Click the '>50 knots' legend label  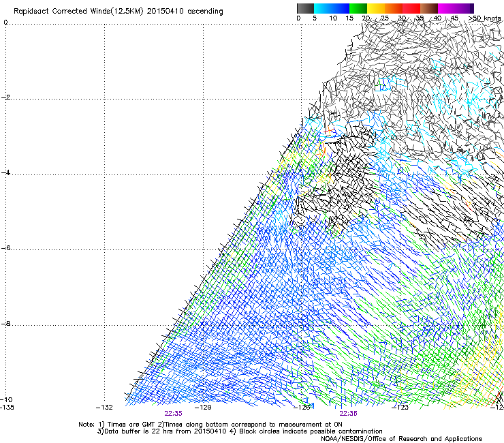pyautogui.click(x=485, y=18)
